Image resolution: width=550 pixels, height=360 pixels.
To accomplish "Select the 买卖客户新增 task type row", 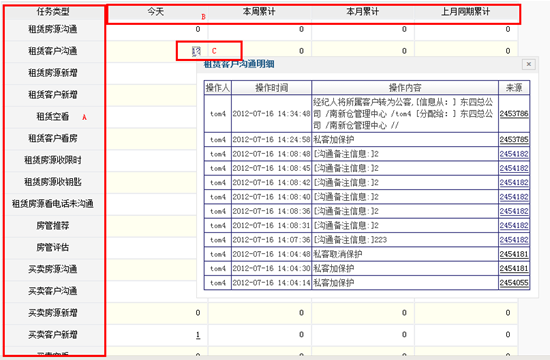I will 53,335.
